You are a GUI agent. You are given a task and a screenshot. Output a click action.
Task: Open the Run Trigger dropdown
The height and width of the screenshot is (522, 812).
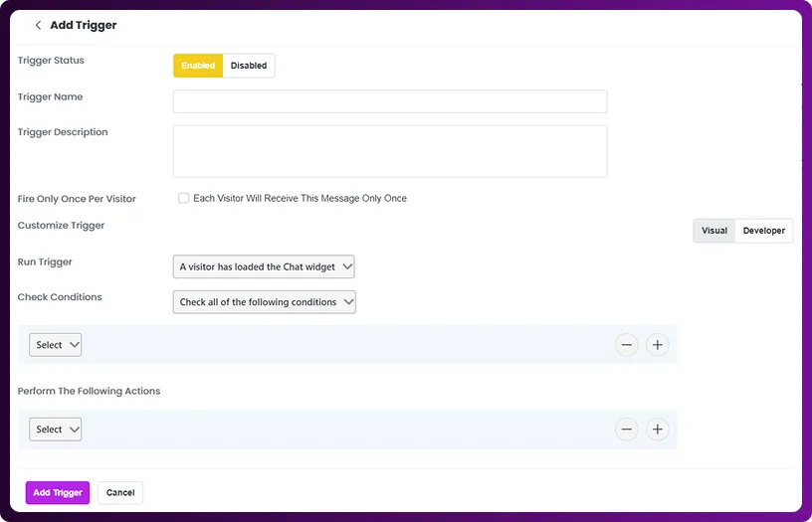264,266
